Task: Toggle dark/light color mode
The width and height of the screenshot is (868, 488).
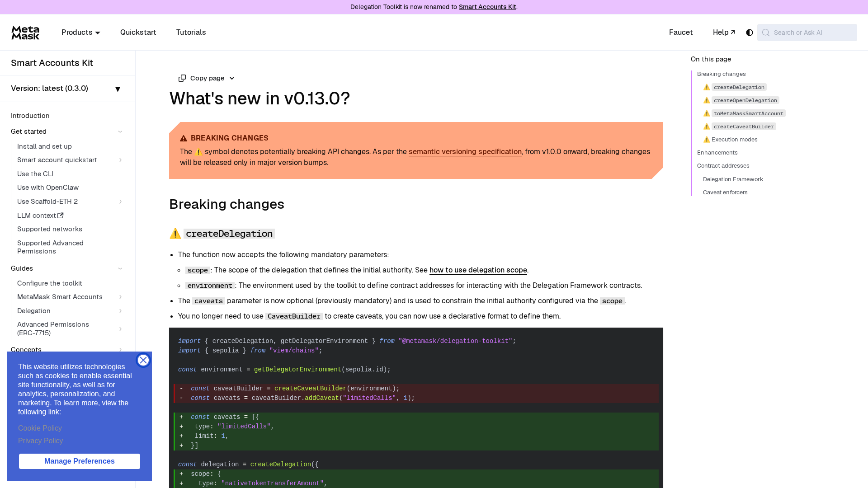Action: pyautogui.click(x=750, y=33)
